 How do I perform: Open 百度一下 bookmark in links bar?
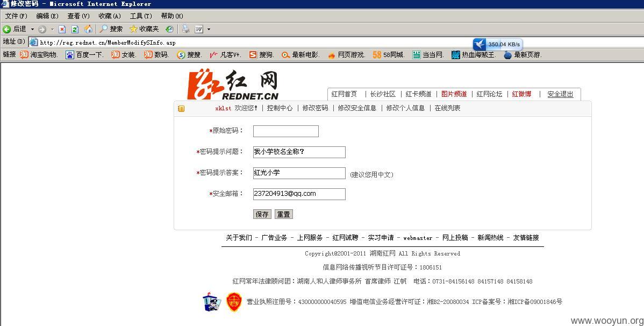[x=84, y=55]
